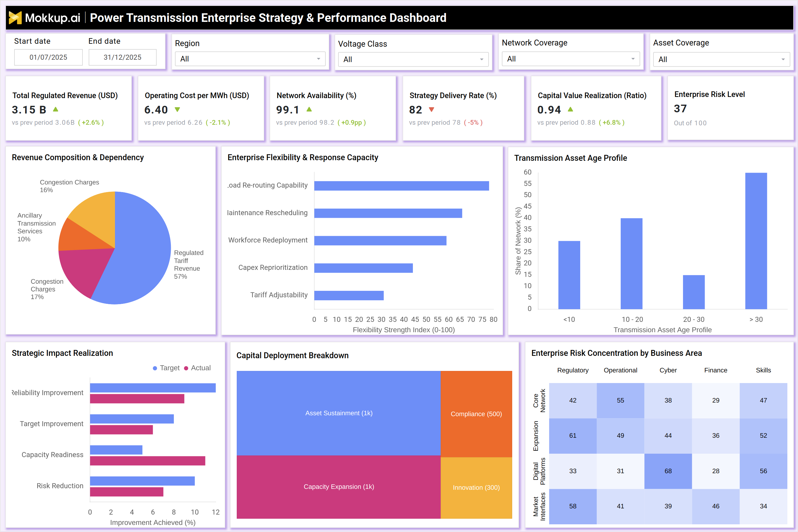Screen dimensions: 798x532
Task: Click the (-5%) change label
Action: (x=473, y=122)
